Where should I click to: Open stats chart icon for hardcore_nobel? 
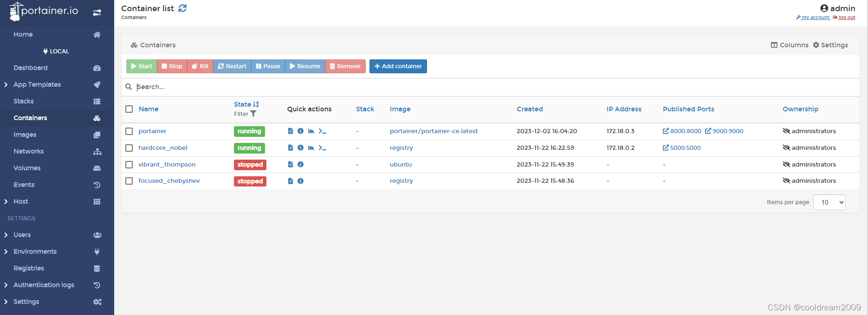click(311, 148)
